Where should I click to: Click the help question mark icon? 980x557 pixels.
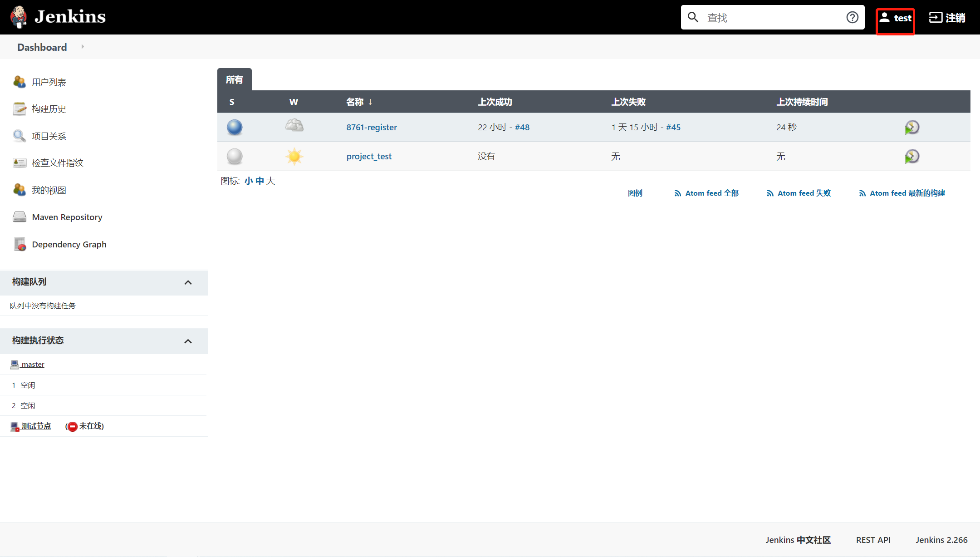point(853,17)
